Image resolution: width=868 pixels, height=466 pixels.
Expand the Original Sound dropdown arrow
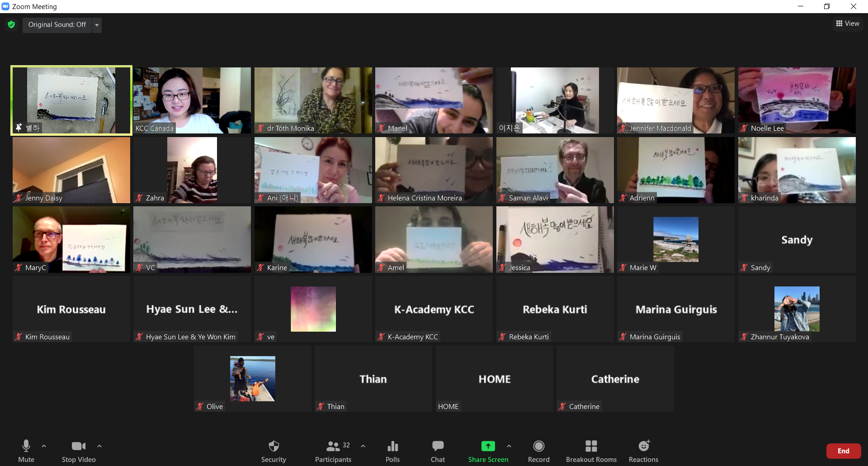click(x=97, y=25)
